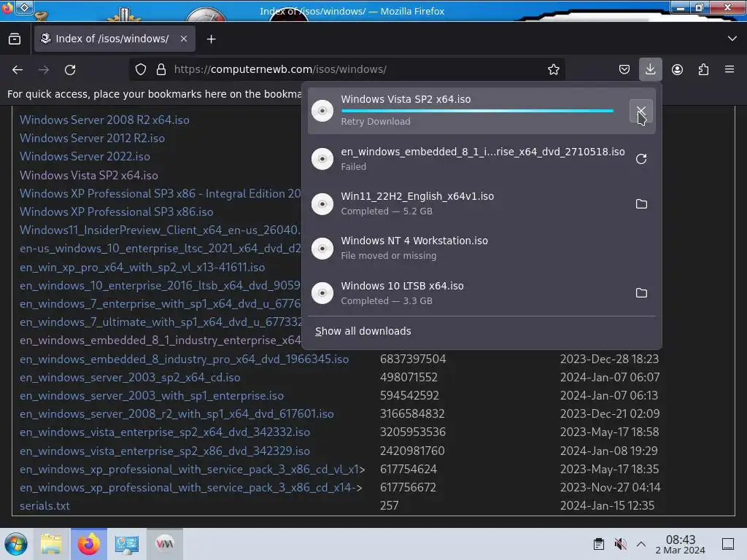Toggle the muted volume tray icon
The height and width of the screenshot is (560, 747).
pos(620,544)
